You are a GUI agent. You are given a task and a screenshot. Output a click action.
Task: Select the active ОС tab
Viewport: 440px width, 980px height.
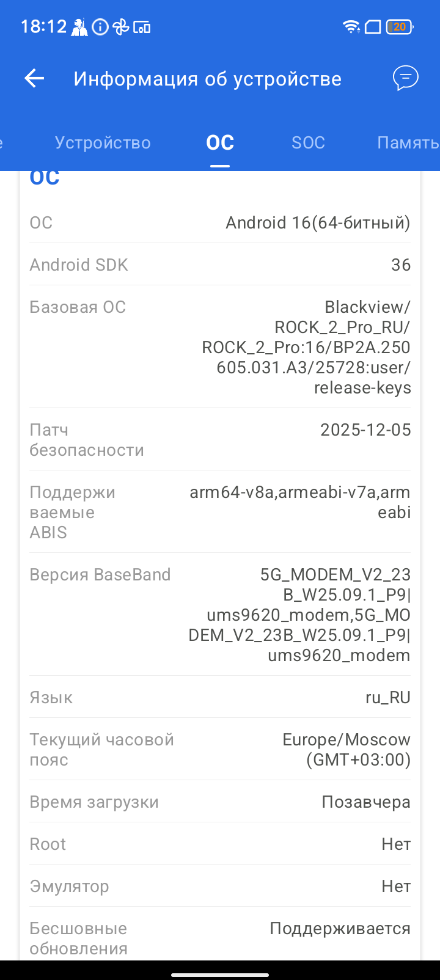click(x=220, y=142)
